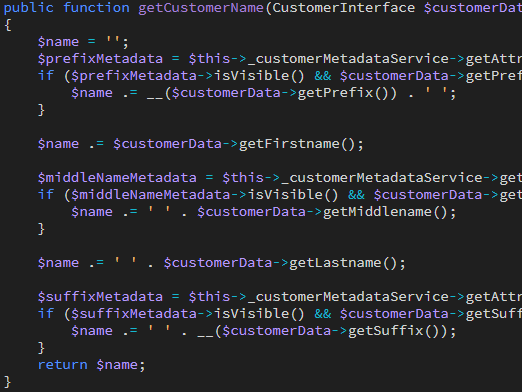Click the getCustomerName function name
Image resolution: width=522 pixels, height=392 pixels.
point(201,8)
